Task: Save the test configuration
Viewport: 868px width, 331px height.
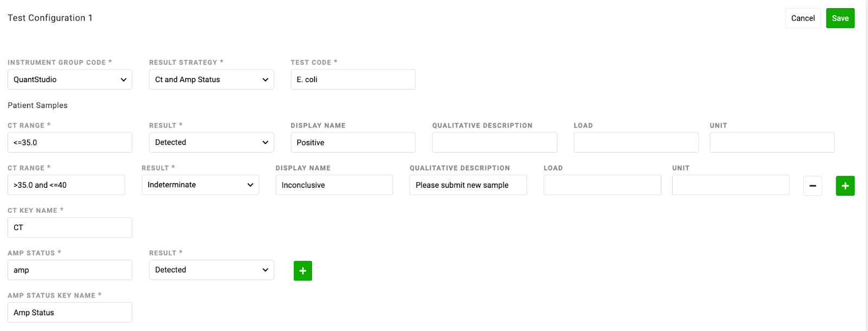Action: [x=840, y=18]
